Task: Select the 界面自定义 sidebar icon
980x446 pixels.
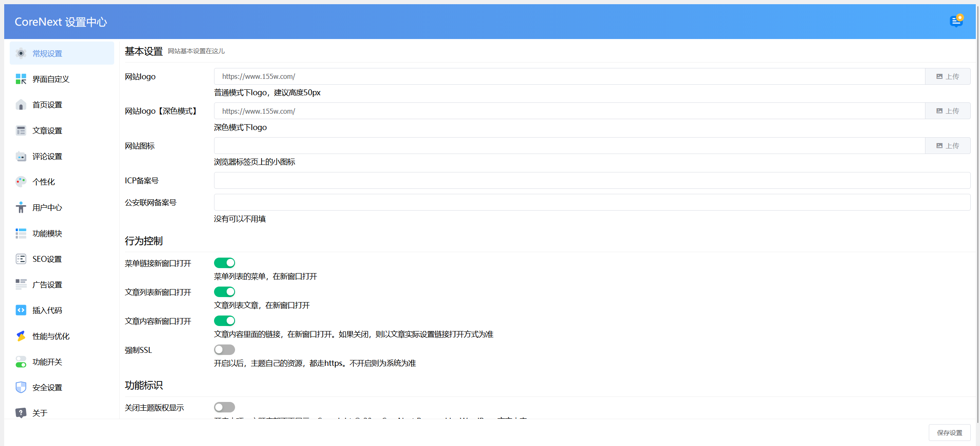Action: coord(21,79)
